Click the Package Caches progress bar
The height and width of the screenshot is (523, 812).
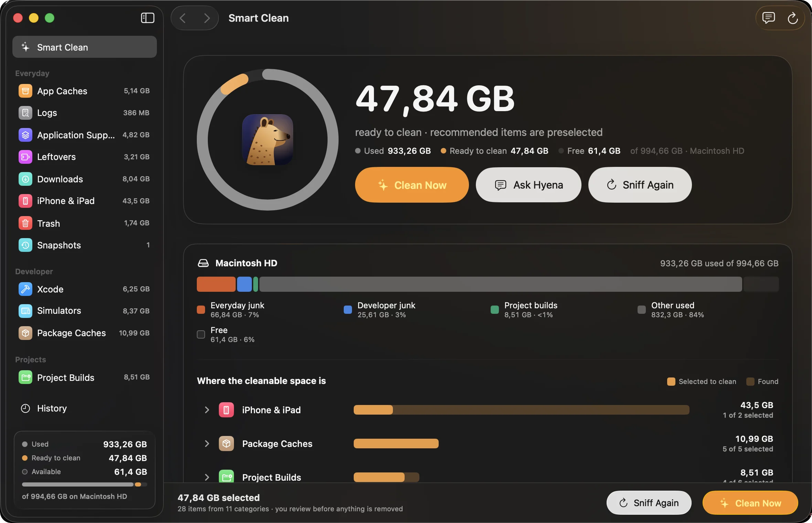pos(396,444)
